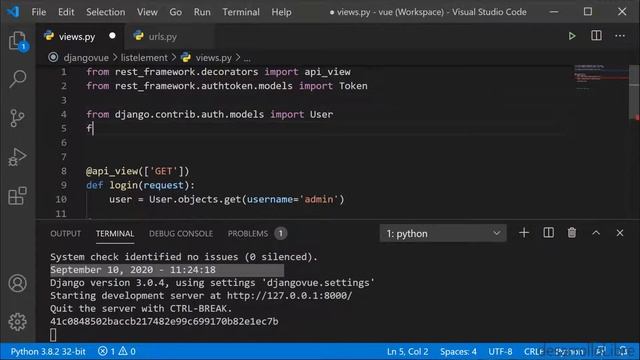Click Python 3.8.2 32-bit interpreter selector
Screen dimensions: 640x360
[48, 351]
